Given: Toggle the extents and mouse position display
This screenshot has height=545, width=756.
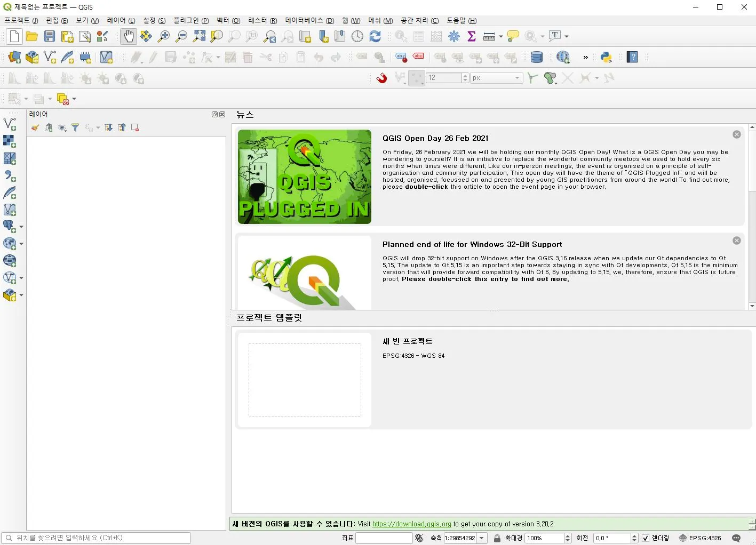Looking at the screenshot, I should 419,538.
